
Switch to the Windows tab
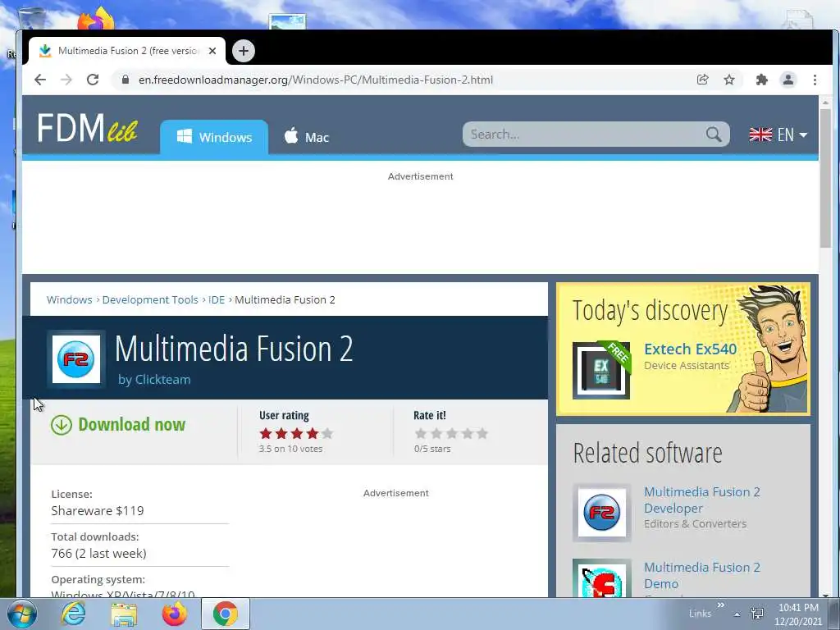coord(214,137)
